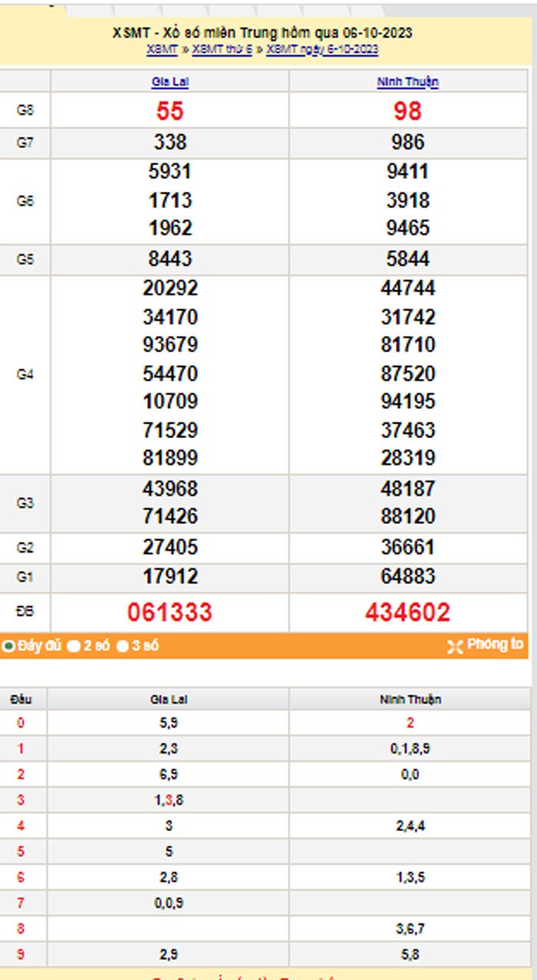
Task: Click the page title XSMT heading
Action: tap(262, 33)
